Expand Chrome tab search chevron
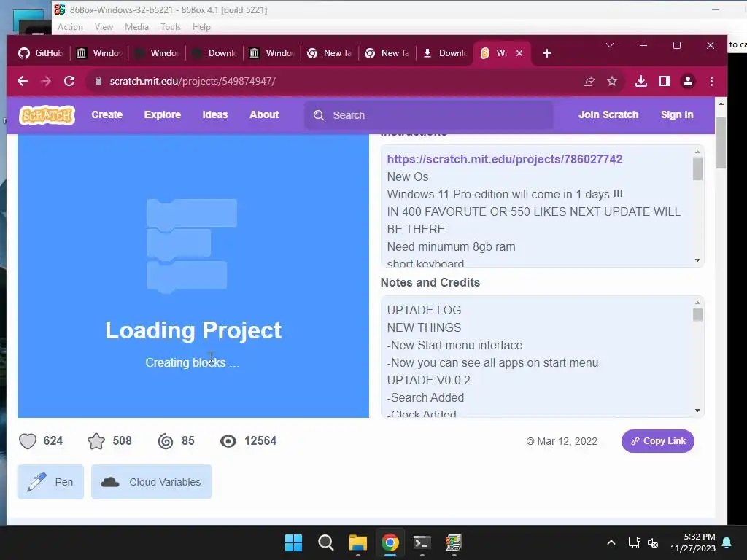 pyautogui.click(x=610, y=45)
